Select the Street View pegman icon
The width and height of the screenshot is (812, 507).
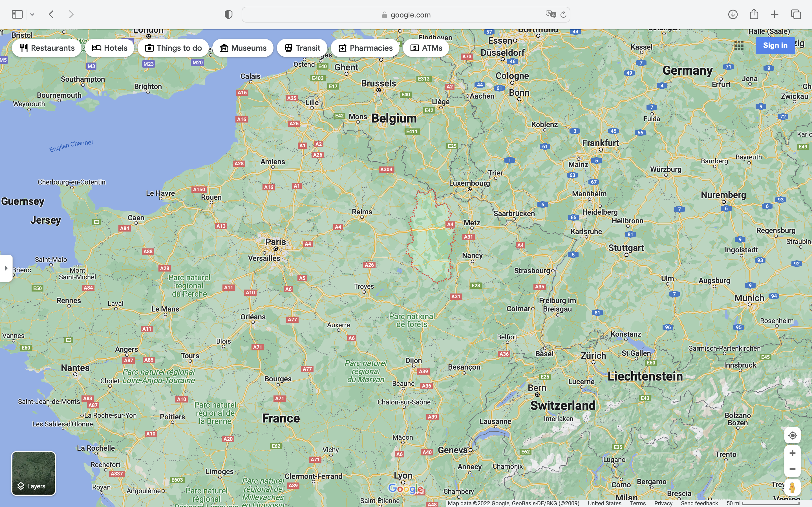pyautogui.click(x=793, y=488)
